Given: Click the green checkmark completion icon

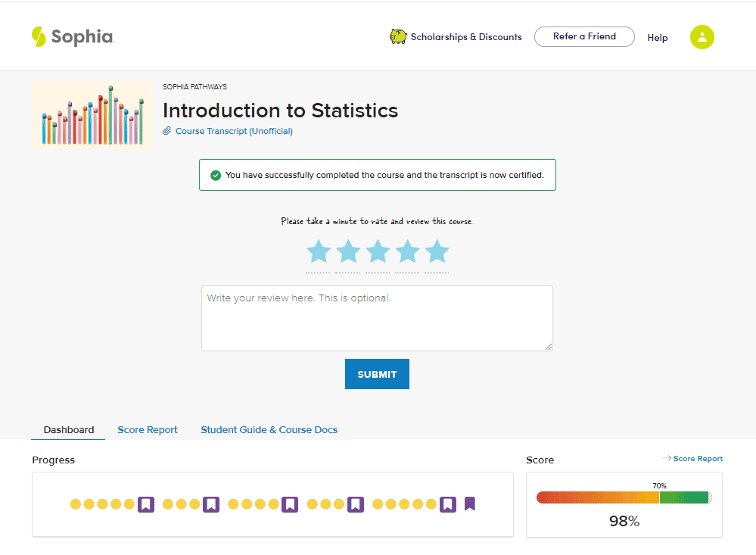Looking at the screenshot, I should (x=216, y=175).
